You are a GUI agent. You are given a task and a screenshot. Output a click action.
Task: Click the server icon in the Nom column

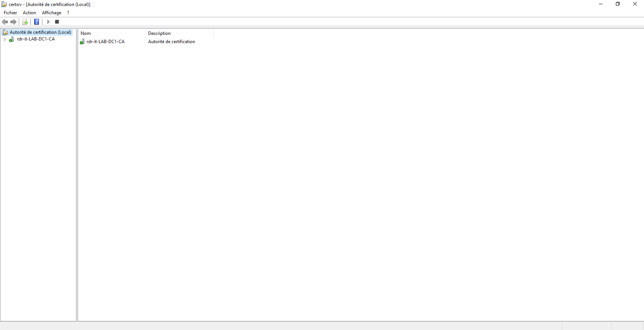coord(82,42)
